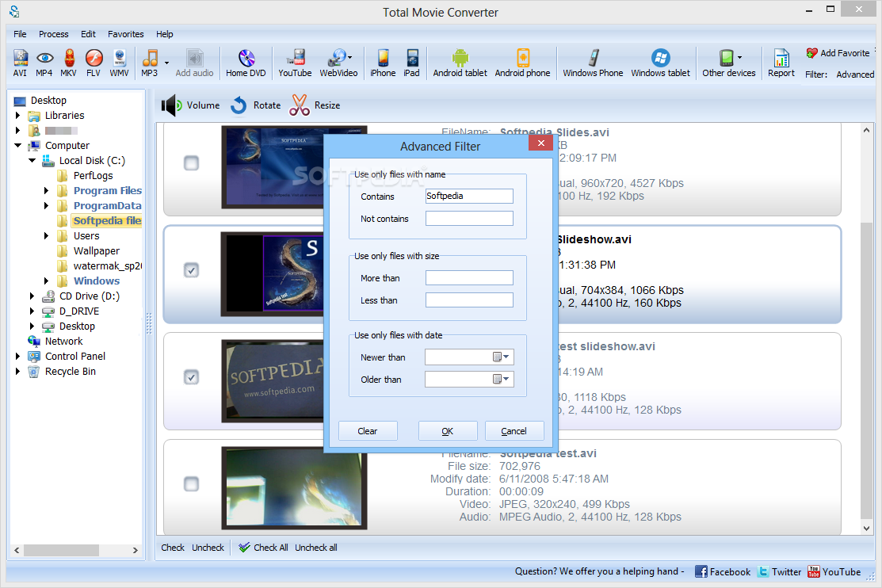
Task: Open the Facebook link icon
Action: pos(701,571)
